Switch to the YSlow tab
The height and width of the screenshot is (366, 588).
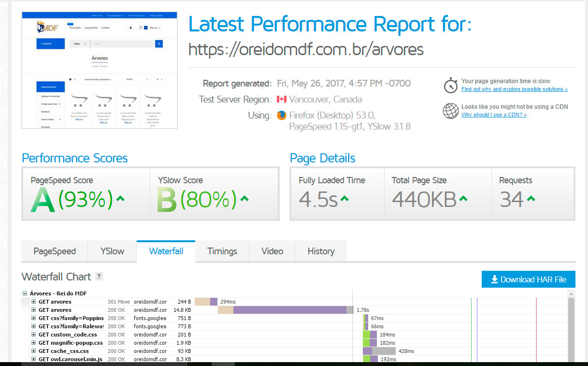pos(112,251)
